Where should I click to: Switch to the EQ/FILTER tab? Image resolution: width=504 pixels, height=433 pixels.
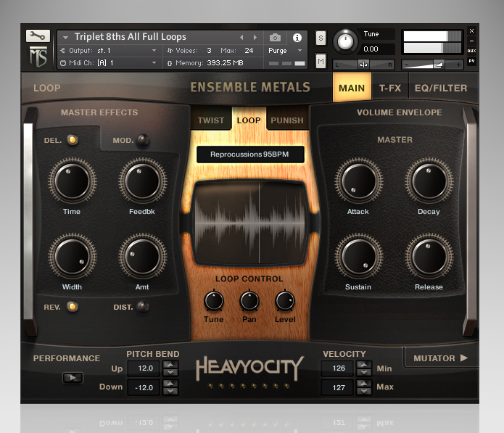point(441,88)
